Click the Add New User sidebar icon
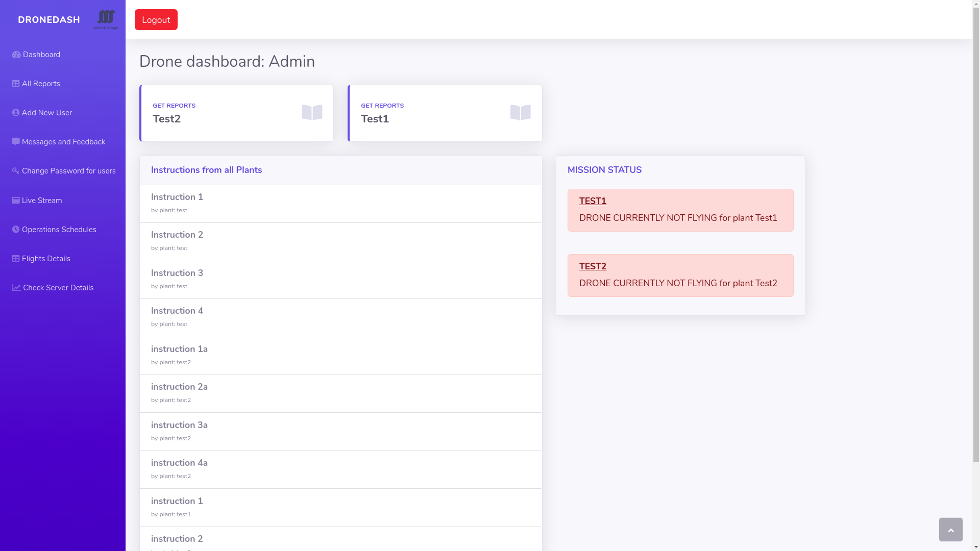 coord(15,112)
